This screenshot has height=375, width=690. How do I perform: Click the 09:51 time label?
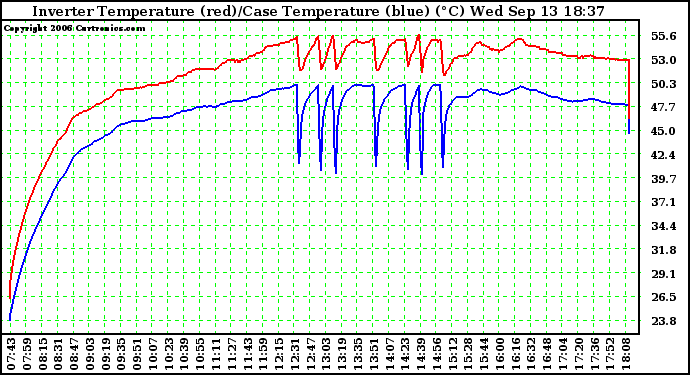pyautogui.click(x=137, y=354)
